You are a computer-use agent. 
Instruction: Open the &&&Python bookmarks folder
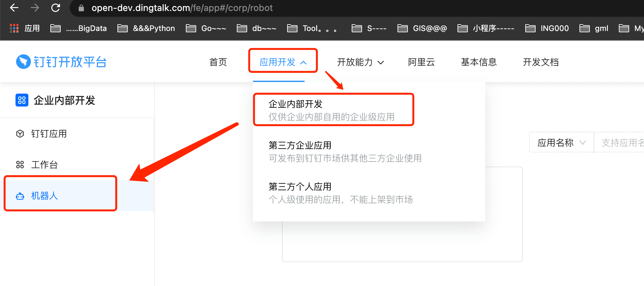(146, 28)
